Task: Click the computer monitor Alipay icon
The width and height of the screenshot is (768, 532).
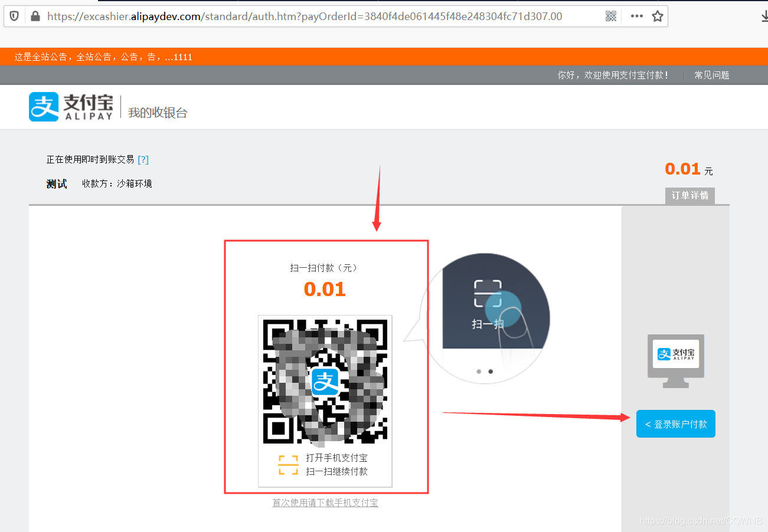Action: 676,361
